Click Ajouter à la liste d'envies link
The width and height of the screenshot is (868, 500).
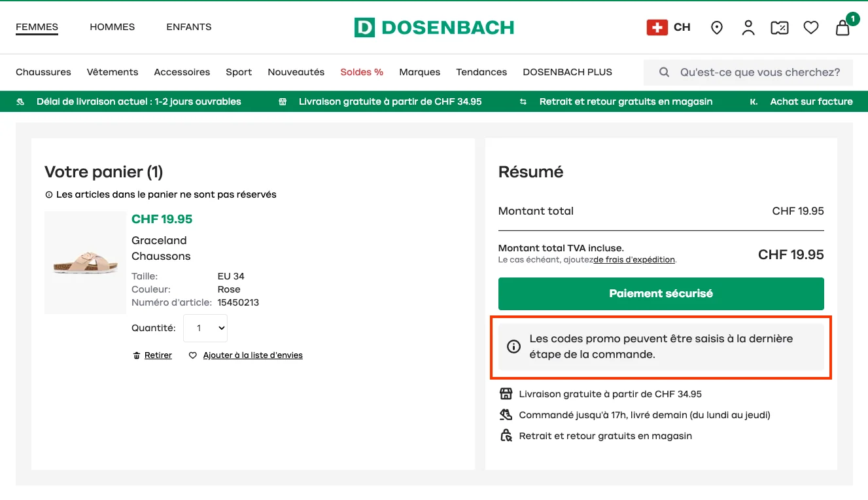click(x=253, y=355)
